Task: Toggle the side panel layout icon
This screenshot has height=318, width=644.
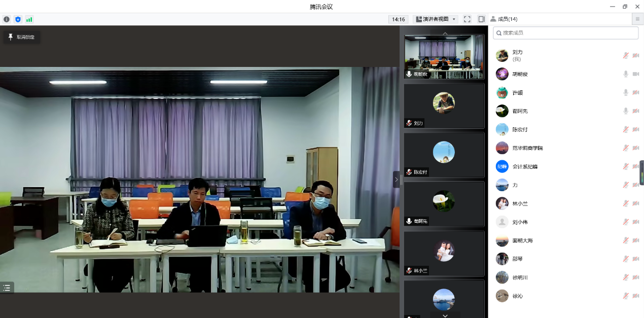Action: tap(481, 19)
